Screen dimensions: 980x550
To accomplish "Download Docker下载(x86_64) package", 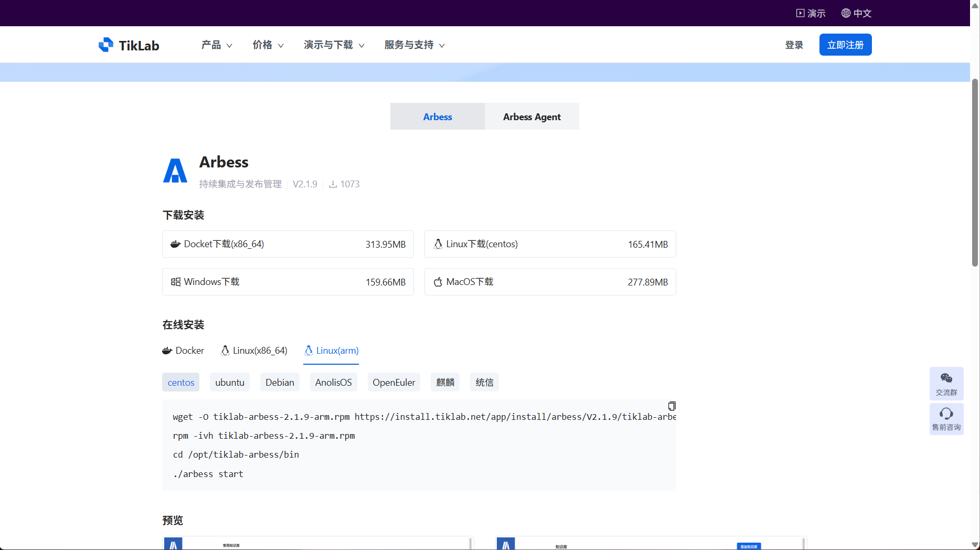I will click(x=288, y=244).
